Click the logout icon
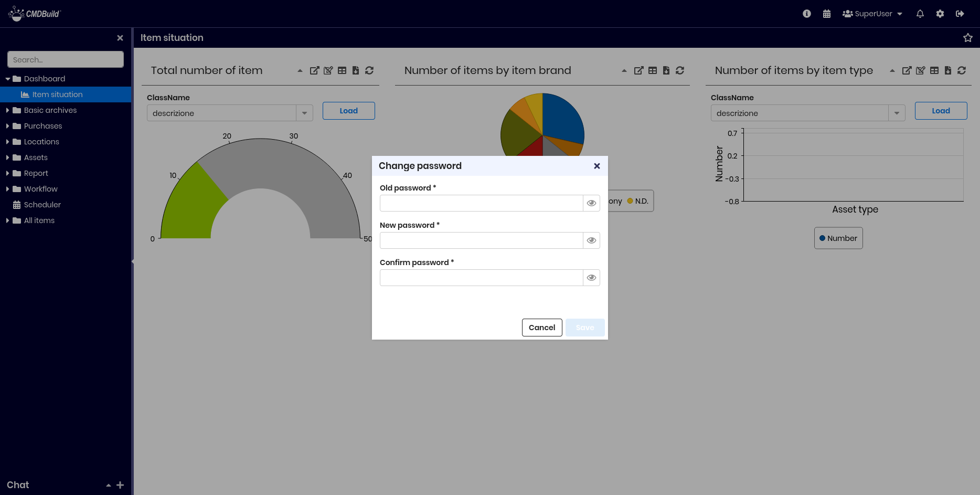Screen dimensions: 980x495 (960, 14)
